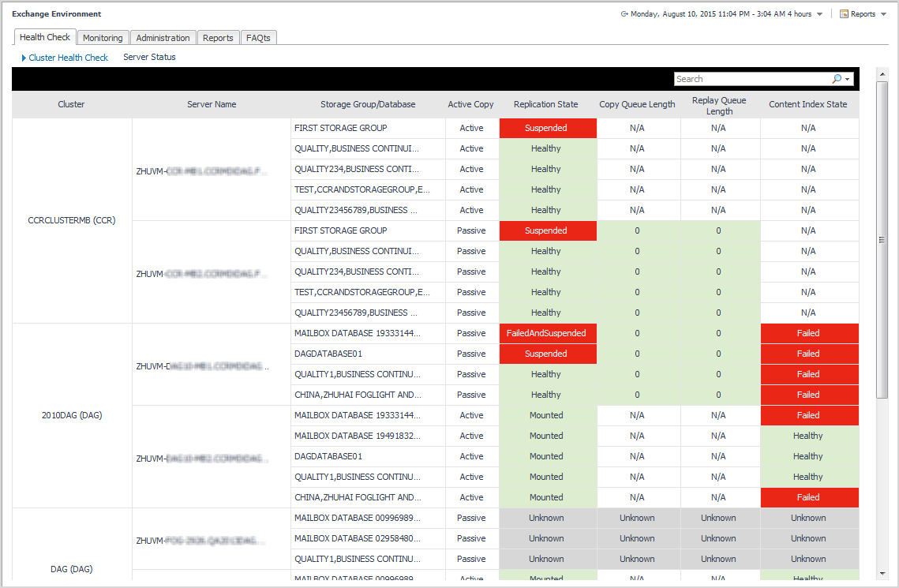This screenshot has width=899, height=588.
Task: Open the search options dropdown arrow
Action: (x=847, y=79)
